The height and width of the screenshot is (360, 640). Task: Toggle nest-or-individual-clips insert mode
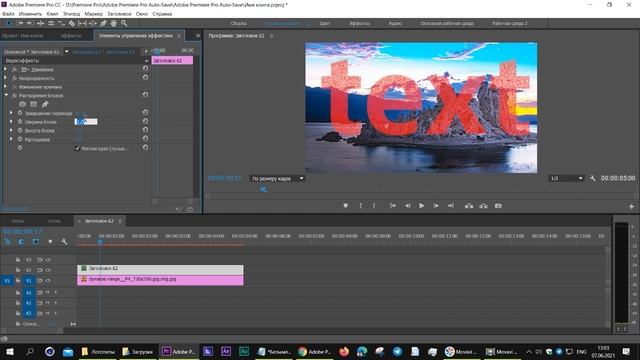[7, 242]
